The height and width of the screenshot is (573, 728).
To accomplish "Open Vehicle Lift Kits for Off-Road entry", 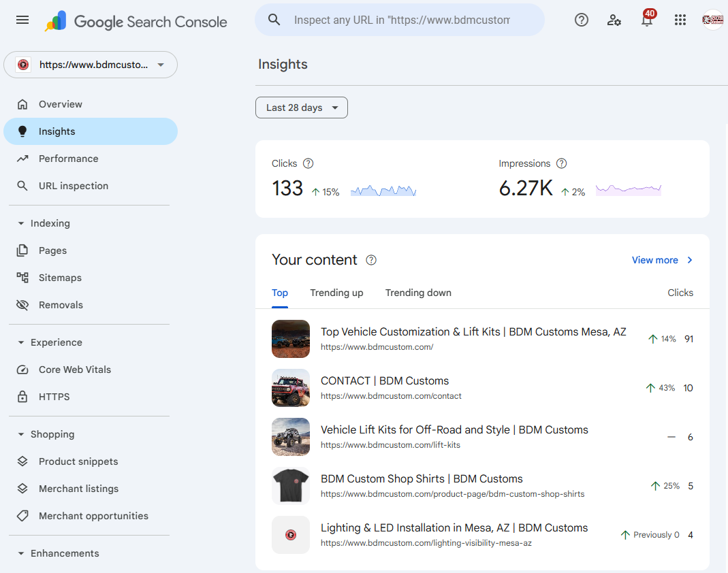I will tap(482, 437).
